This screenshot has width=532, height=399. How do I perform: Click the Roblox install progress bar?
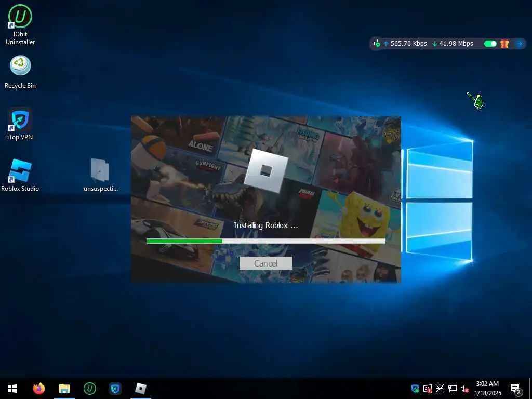[265, 241]
